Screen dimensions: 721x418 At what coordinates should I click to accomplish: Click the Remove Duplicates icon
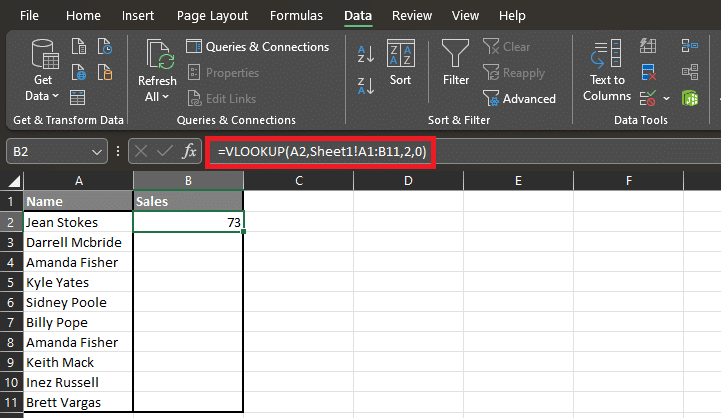tap(648, 72)
